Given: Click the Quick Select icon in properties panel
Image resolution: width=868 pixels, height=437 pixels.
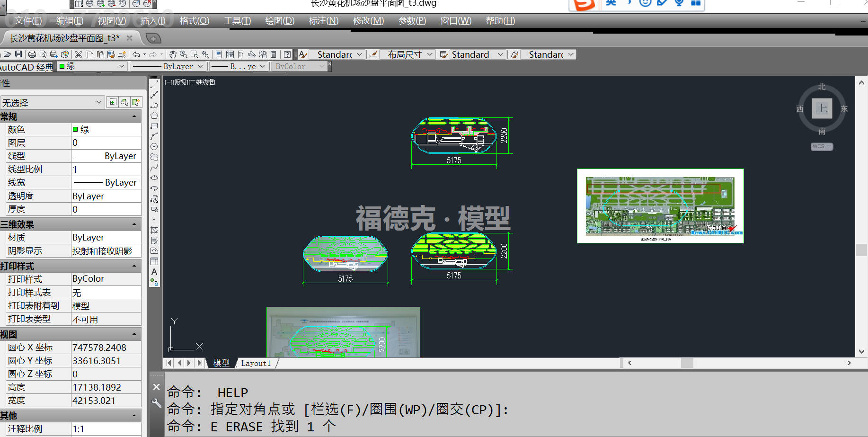Looking at the screenshot, I should [x=136, y=102].
